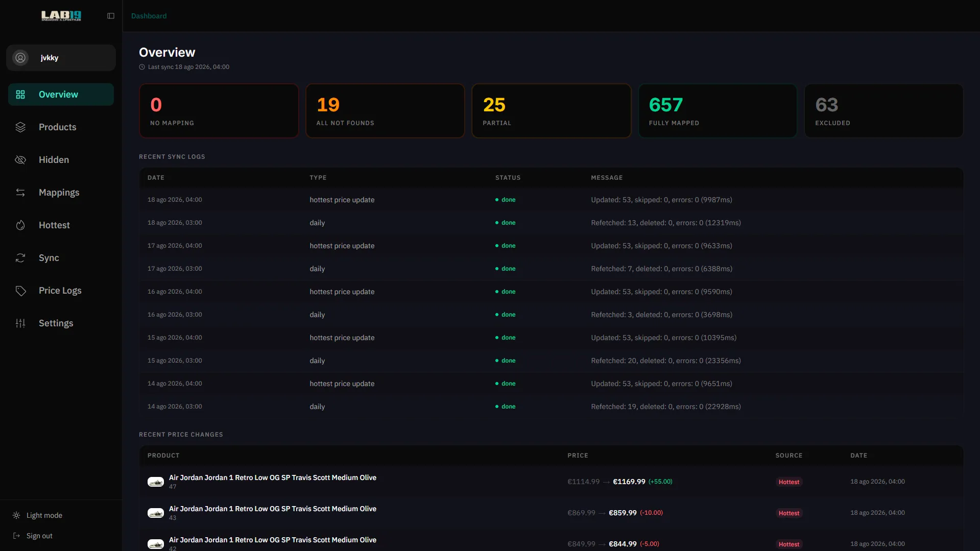Click 'Updated: 53' message with 10395ms
This screenshot has height=551, width=980.
point(663,338)
